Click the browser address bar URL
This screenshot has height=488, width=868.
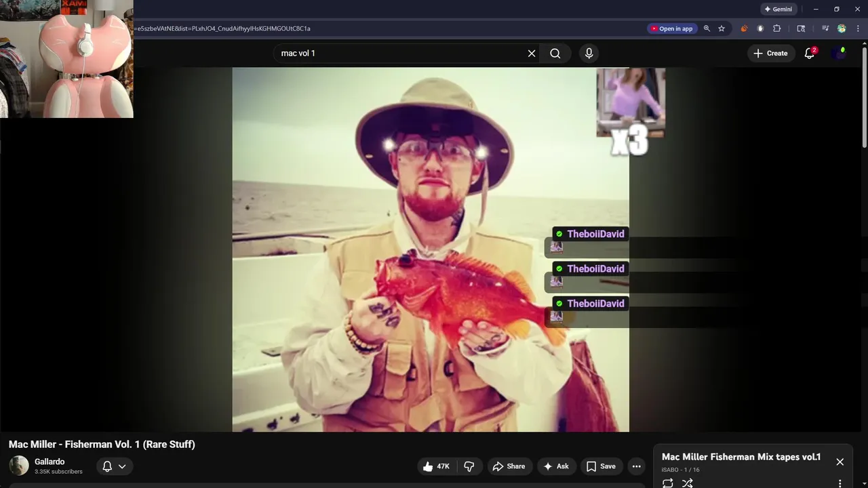tap(222, 28)
